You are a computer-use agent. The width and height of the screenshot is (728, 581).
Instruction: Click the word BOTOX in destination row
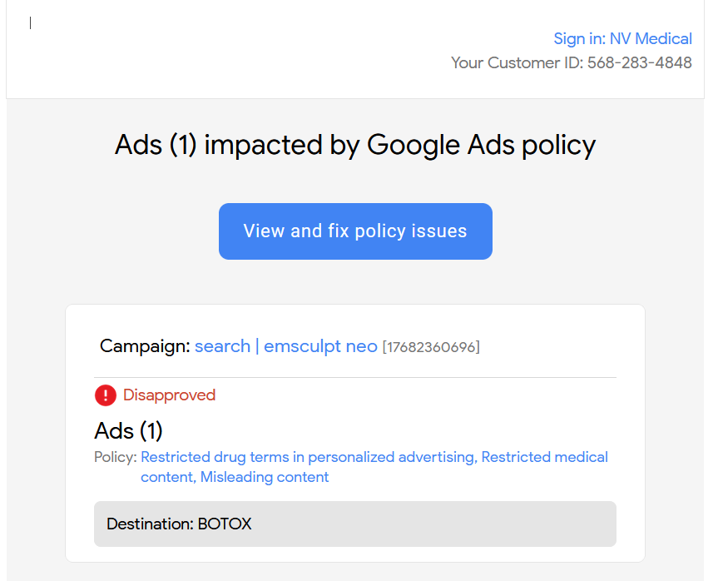225,524
